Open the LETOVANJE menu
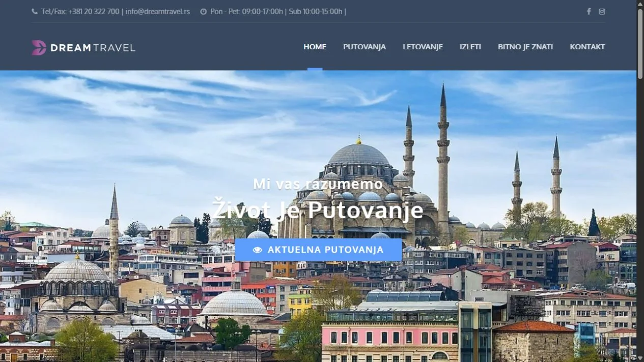Viewport: 644px width, 362px height. [423, 47]
